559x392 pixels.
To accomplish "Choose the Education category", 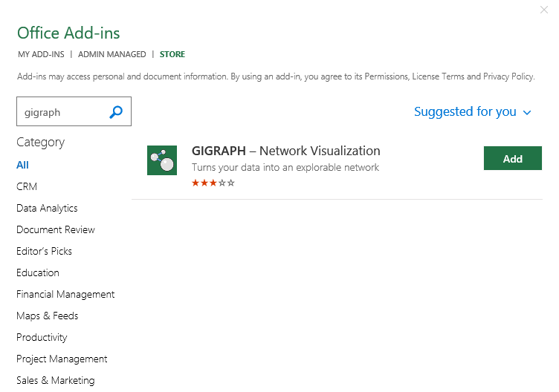I will click(38, 272).
